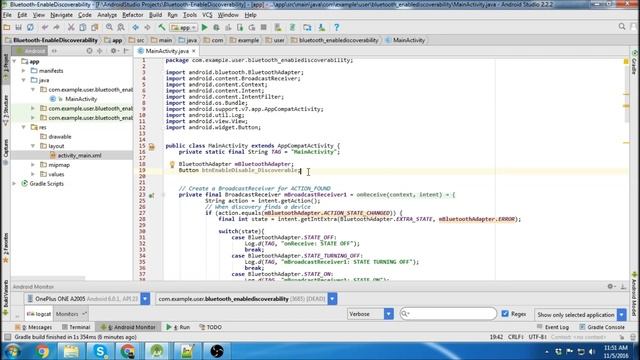640x360 pixels.
Task: Open Skype from the Windows taskbar
Action: point(100,351)
